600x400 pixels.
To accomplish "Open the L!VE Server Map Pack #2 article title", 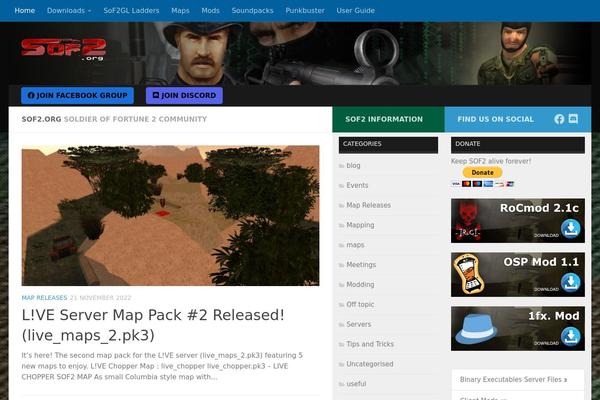I will pos(153,325).
